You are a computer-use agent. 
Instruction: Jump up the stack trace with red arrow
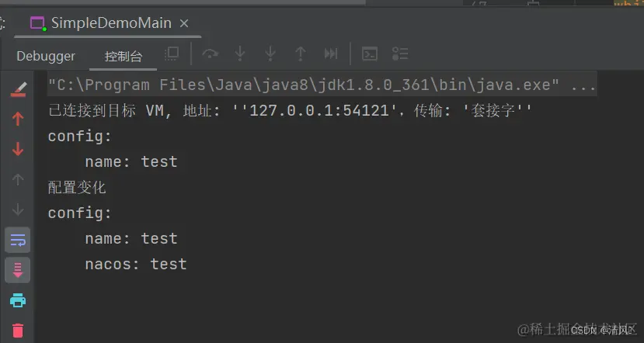point(18,119)
